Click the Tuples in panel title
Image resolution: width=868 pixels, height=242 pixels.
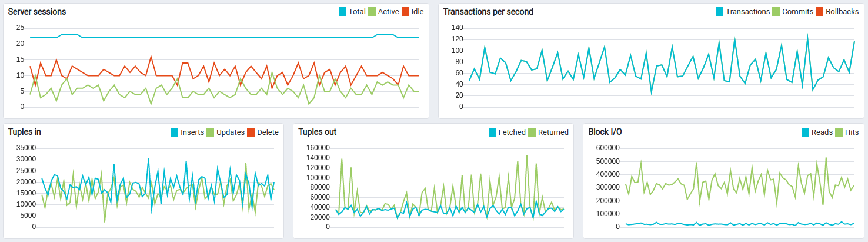pyautogui.click(x=25, y=132)
